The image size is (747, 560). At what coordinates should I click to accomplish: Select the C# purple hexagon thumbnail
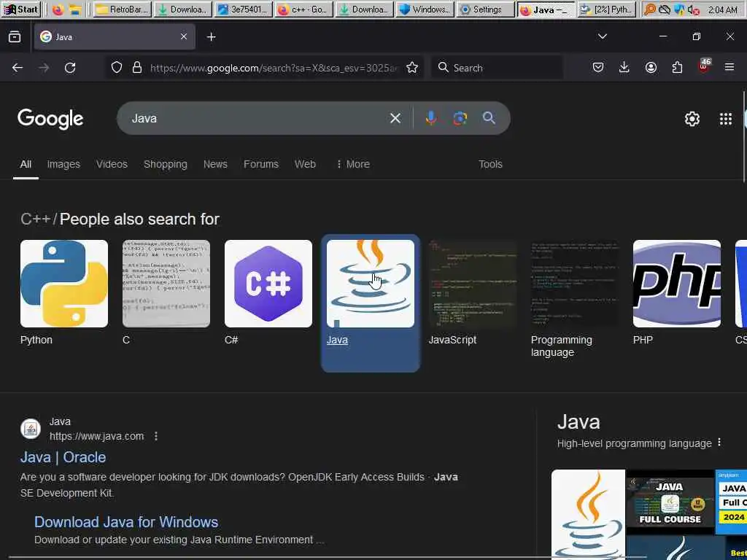(268, 284)
